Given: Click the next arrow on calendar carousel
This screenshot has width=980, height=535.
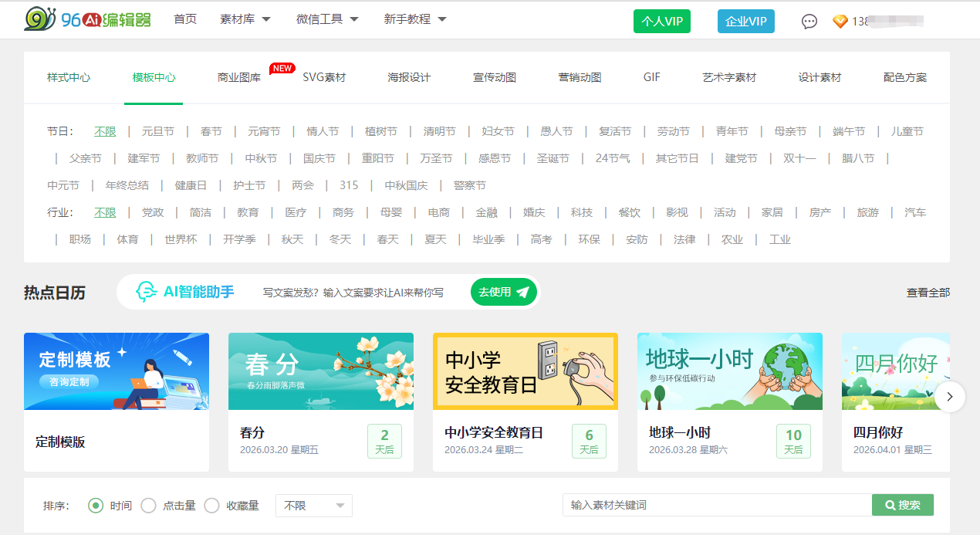Looking at the screenshot, I should (x=950, y=397).
